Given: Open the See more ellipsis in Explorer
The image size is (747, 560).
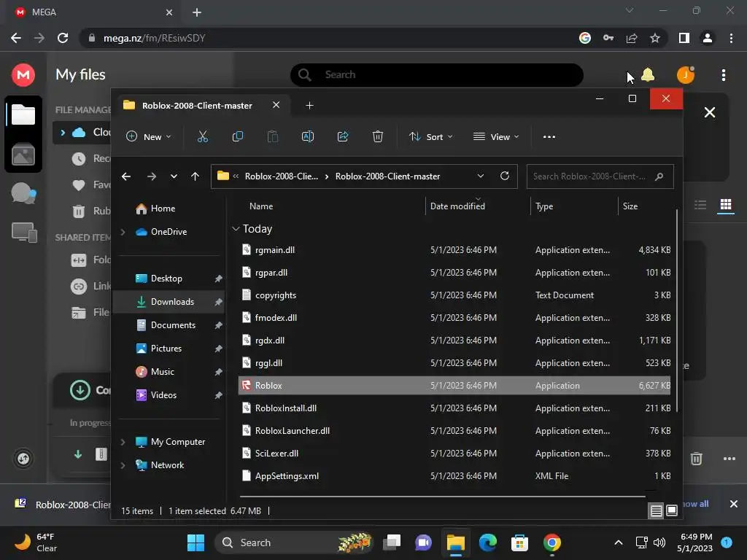Looking at the screenshot, I should (x=549, y=136).
